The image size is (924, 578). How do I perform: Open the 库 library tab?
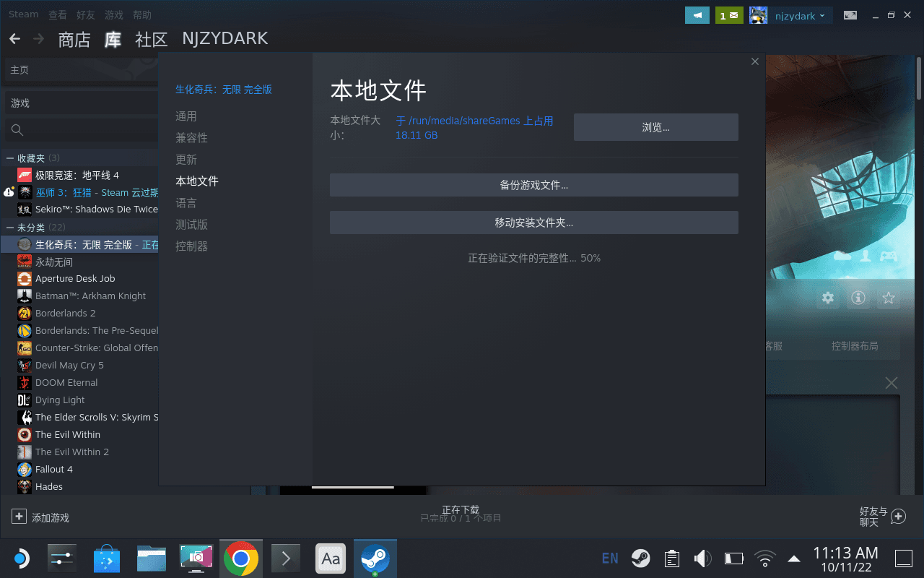pos(113,39)
